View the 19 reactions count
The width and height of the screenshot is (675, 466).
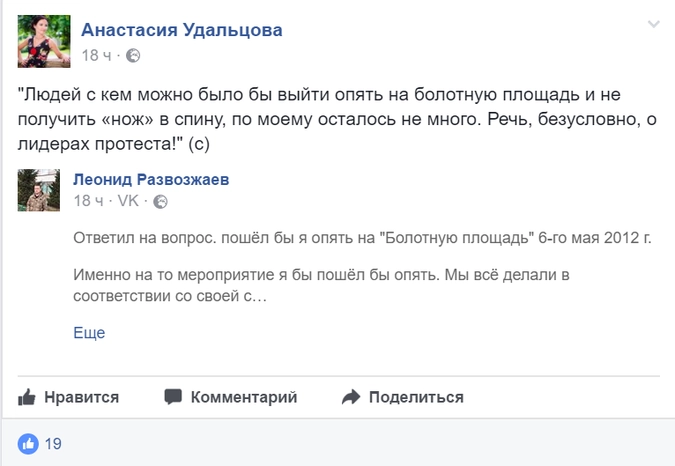point(53,443)
